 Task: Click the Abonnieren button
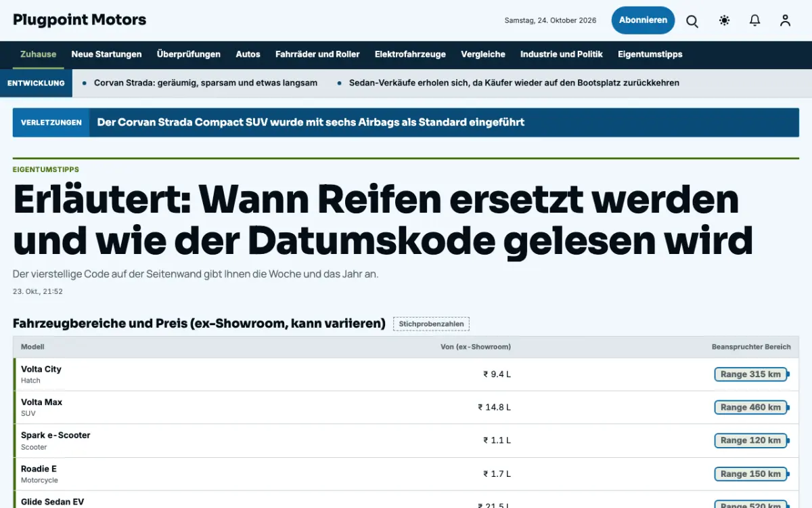click(643, 20)
